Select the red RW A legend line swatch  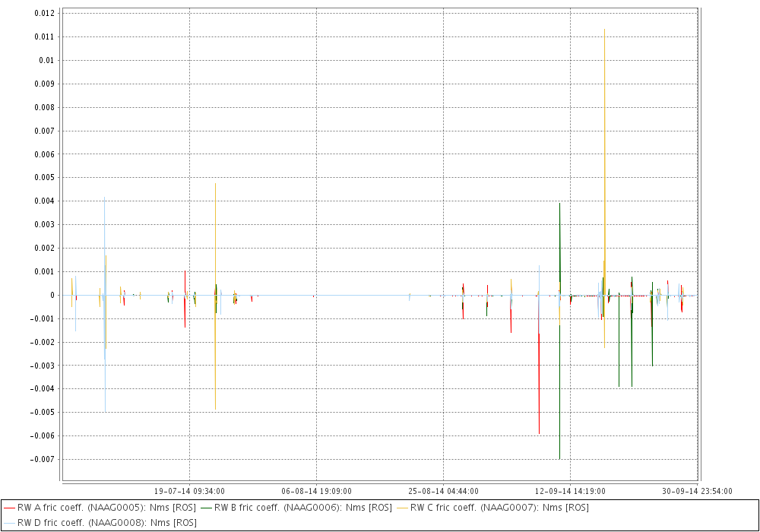click(9, 508)
